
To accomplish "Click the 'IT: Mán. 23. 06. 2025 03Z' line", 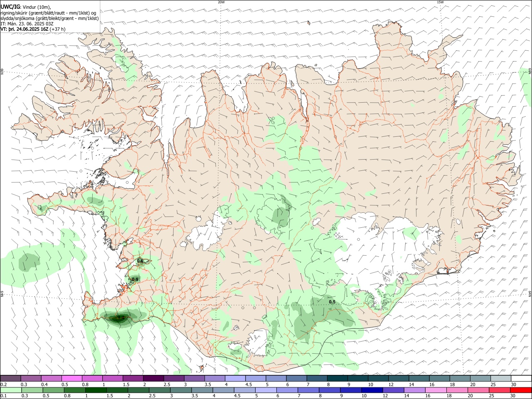I will point(27,24).
